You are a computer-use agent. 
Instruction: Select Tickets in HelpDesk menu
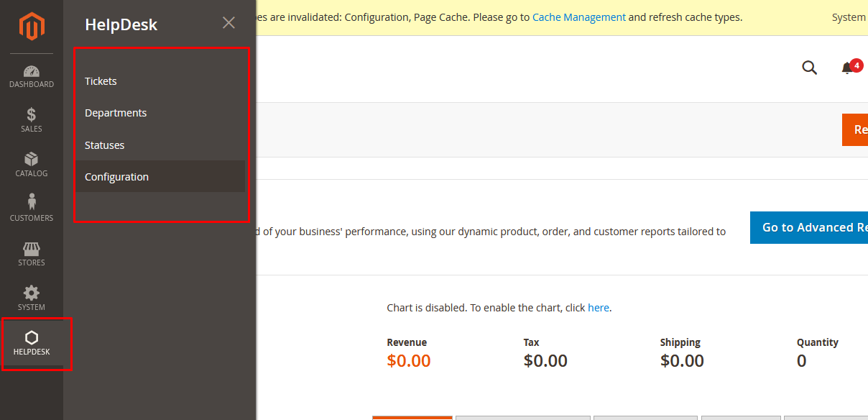[x=101, y=81]
